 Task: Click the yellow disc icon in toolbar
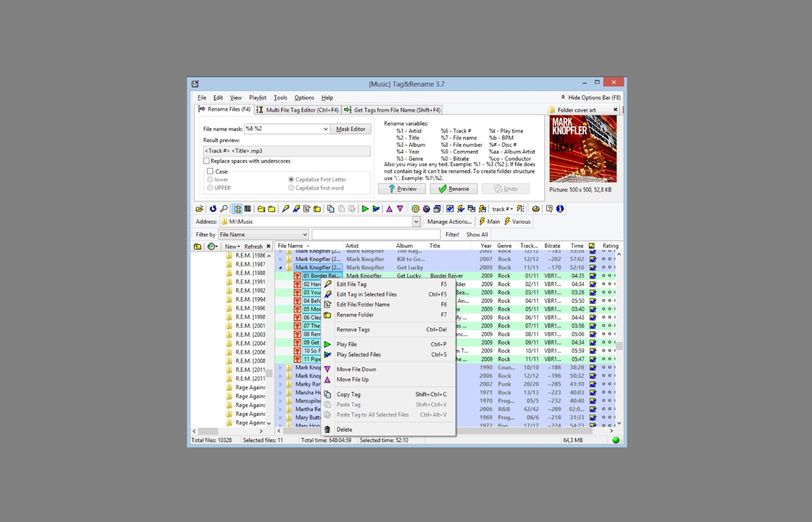click(415, 209)
